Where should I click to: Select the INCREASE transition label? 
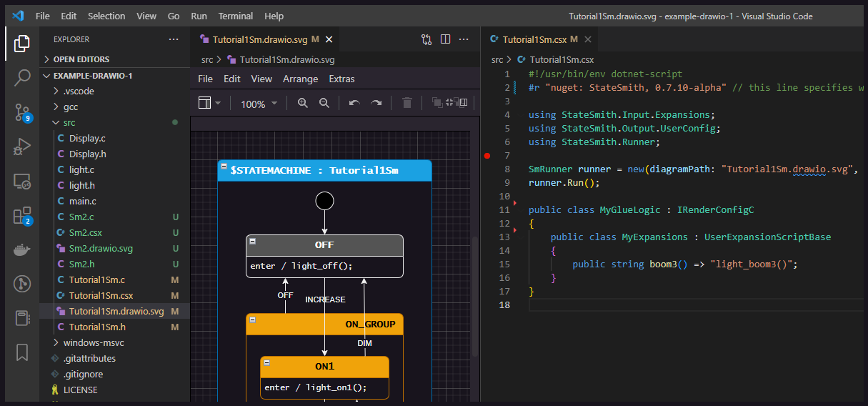pyautogui.click(x=325, y=299)
